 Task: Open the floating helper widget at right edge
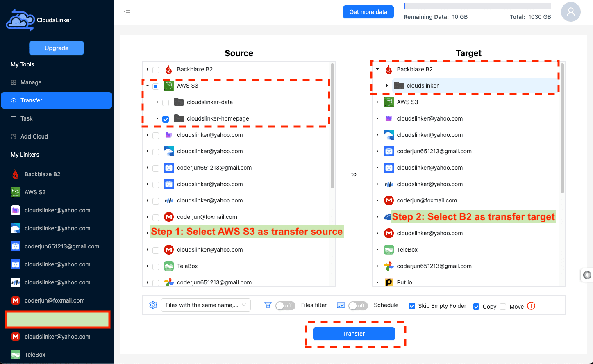pyautogui.click(x=587, y=275)
